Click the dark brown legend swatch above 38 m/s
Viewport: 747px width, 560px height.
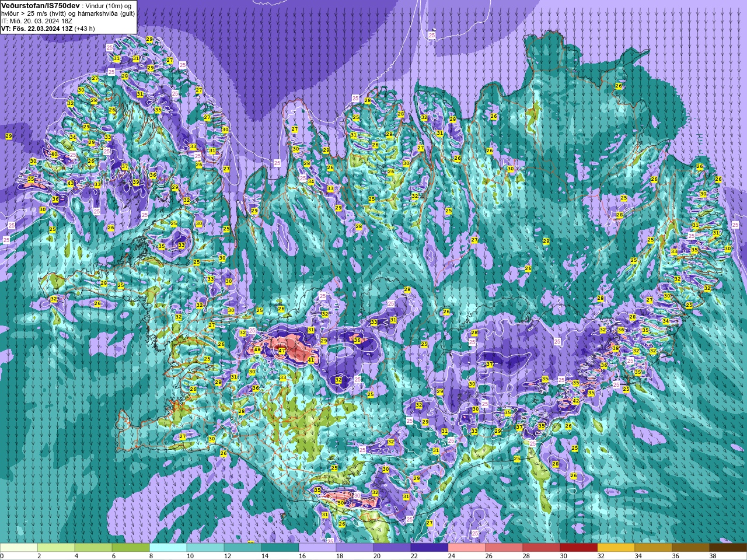tap(728, 548)
